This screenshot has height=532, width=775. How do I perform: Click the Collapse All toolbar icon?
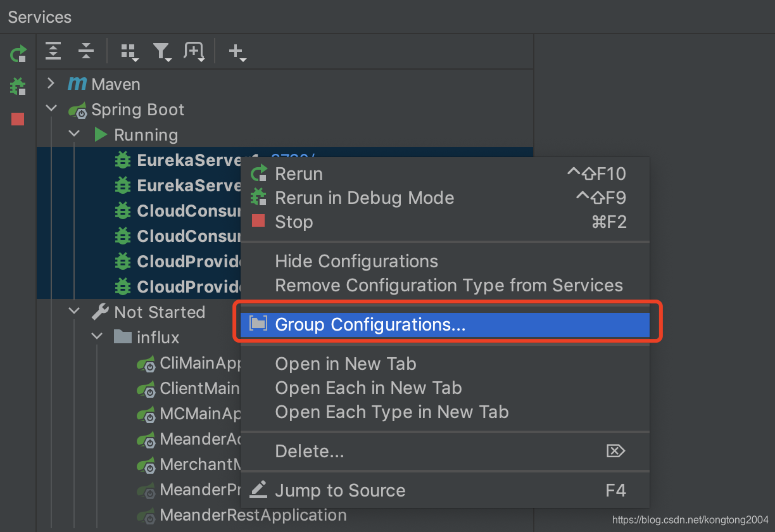coord(86,51)
